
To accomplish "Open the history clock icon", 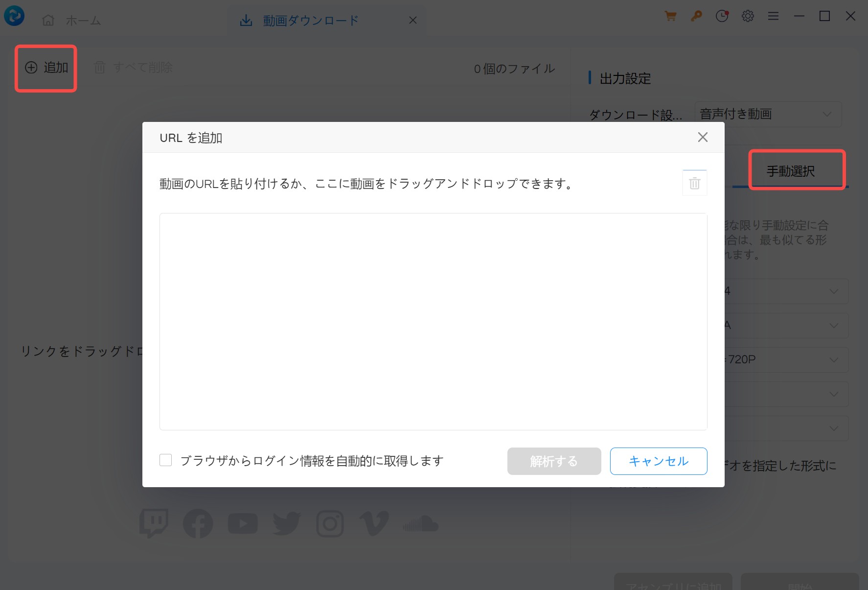I will point(722,16).
